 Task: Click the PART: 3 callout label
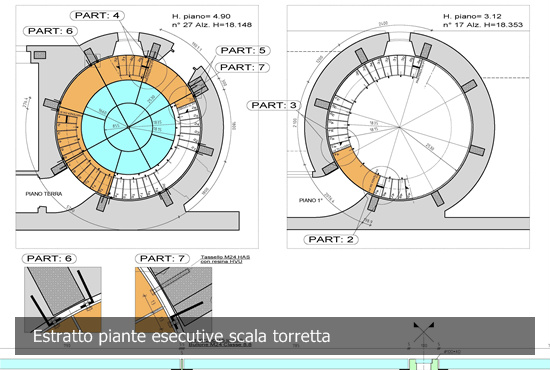[x=274, y=105]
